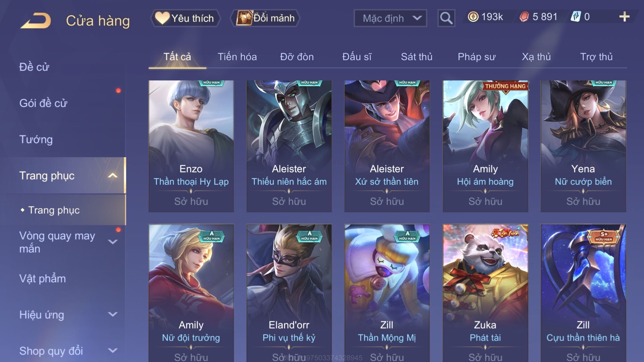Click the gold coin balance icon

point(473,17)
